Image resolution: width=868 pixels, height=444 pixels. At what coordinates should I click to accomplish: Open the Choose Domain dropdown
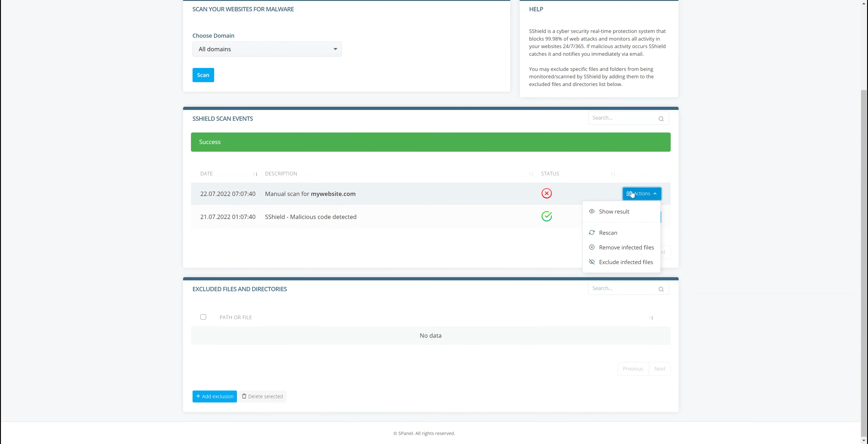point(267,49)
